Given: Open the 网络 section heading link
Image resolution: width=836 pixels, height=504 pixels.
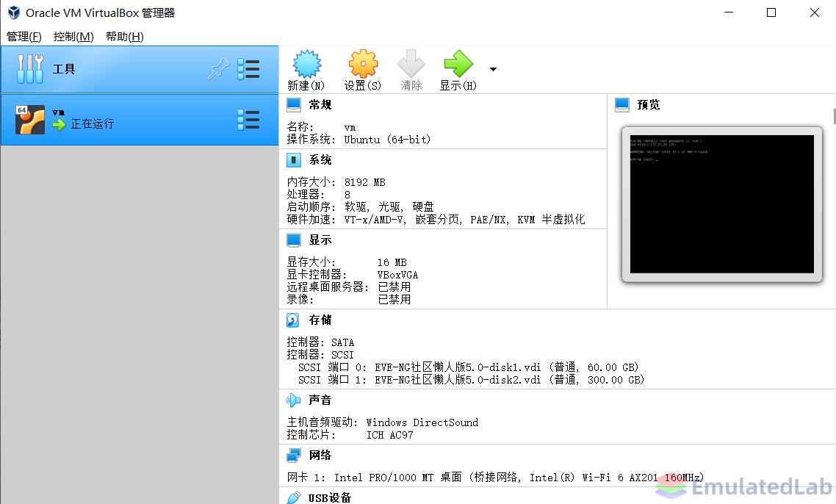Looking at the screenshot, I should [320, 456].
